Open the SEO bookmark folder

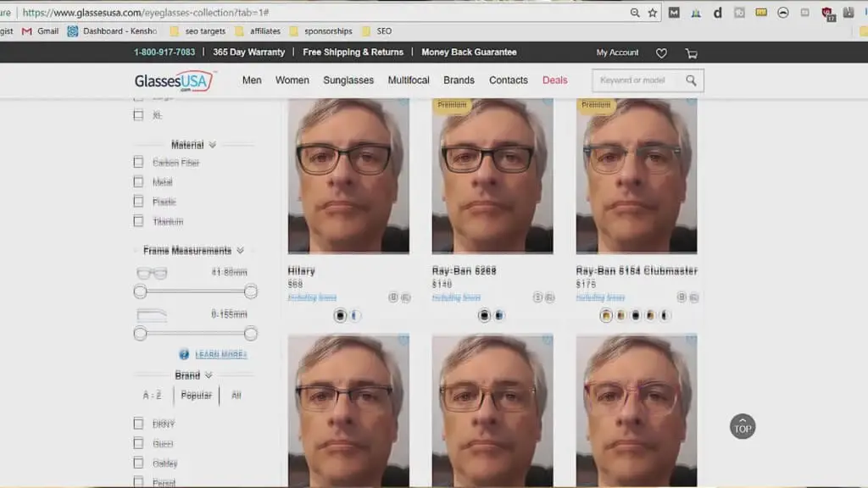[x=377, y=31]
